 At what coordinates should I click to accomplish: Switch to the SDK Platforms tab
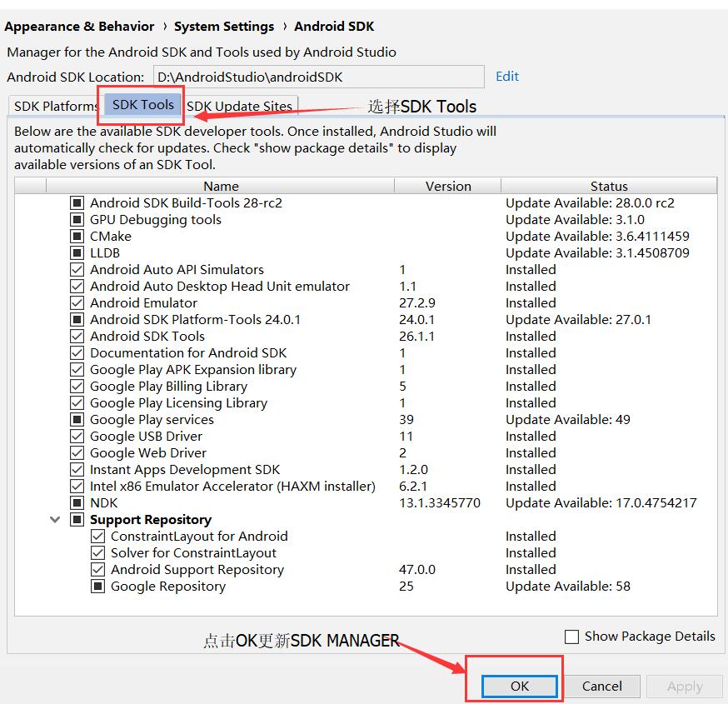pos(55,106)
